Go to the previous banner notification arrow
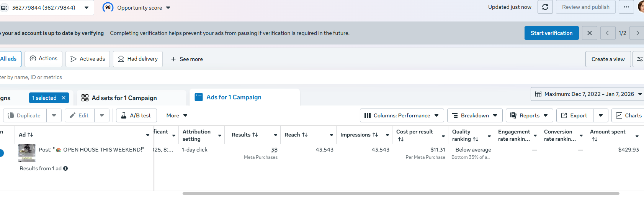 [x=608, y=33]
